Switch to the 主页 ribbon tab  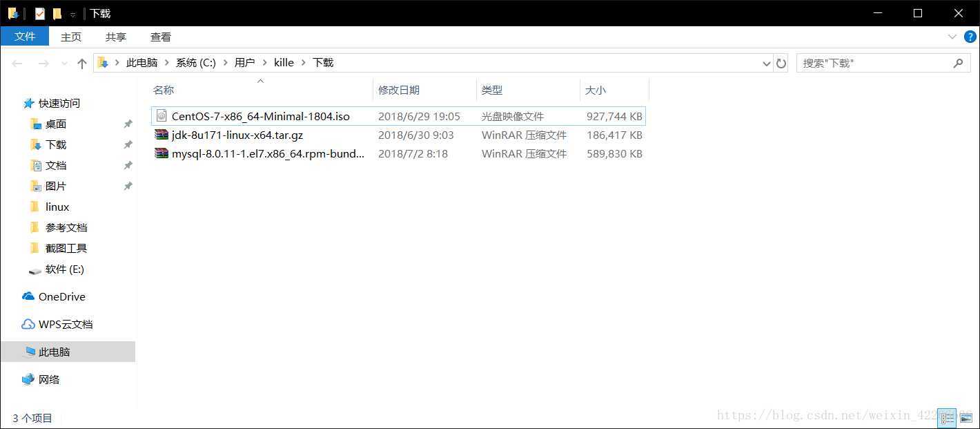click(x=71, y=37)
